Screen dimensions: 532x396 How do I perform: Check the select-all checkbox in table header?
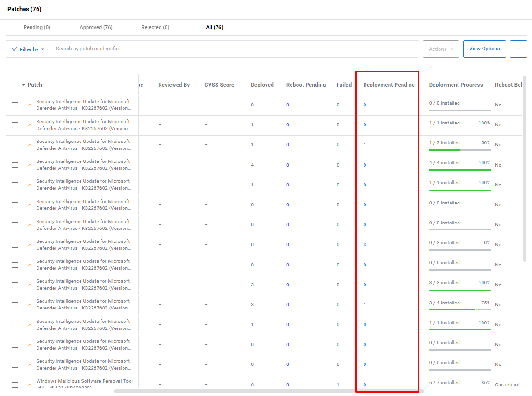click(x=15, y=85)
